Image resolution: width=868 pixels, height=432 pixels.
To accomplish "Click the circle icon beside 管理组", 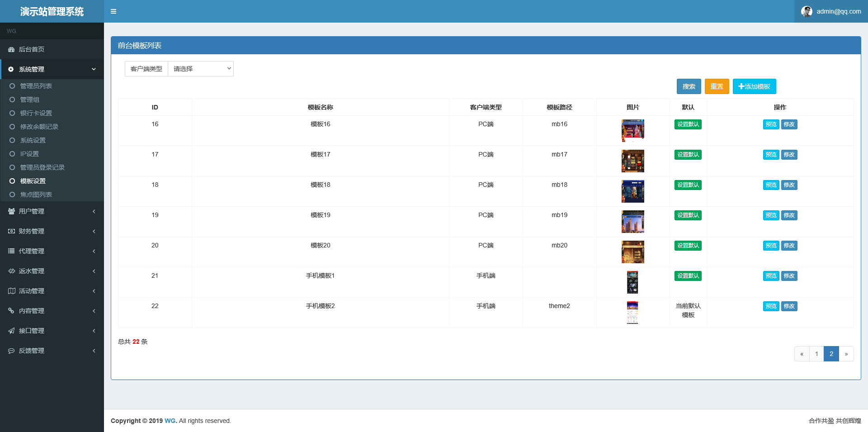I will [12, 100].
